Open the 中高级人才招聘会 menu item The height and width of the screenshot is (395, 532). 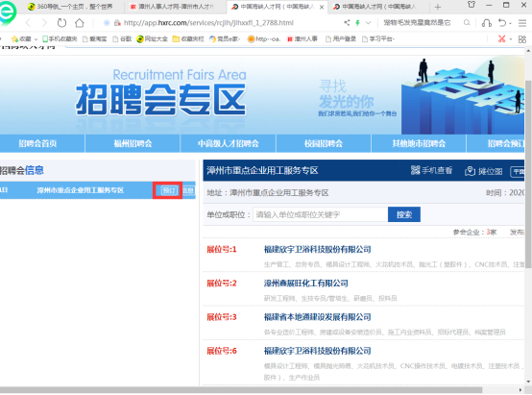(x=229, y=143)
